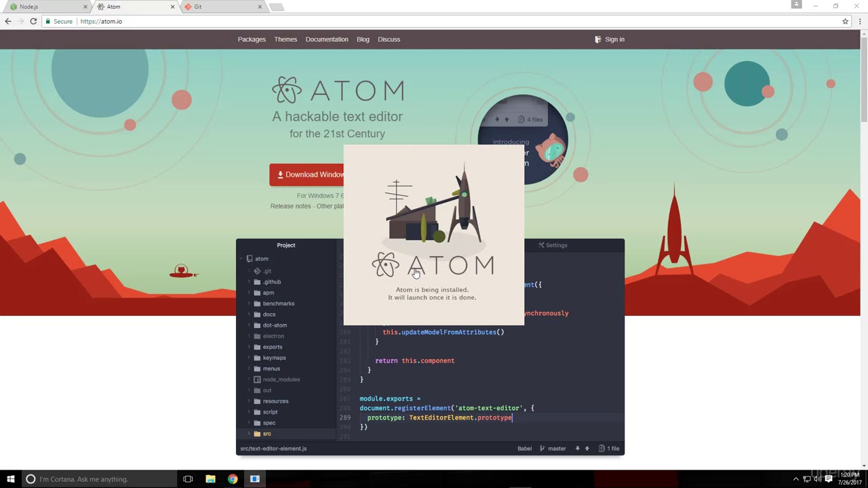Screen dimensions: 868x488
Task: Click the Cortana search box
Action: [99, 479]
